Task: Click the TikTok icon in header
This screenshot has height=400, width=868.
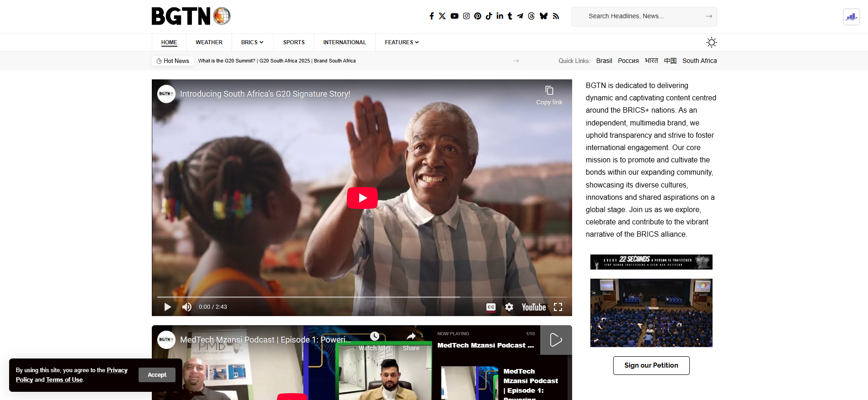Action: pos(489,16)
